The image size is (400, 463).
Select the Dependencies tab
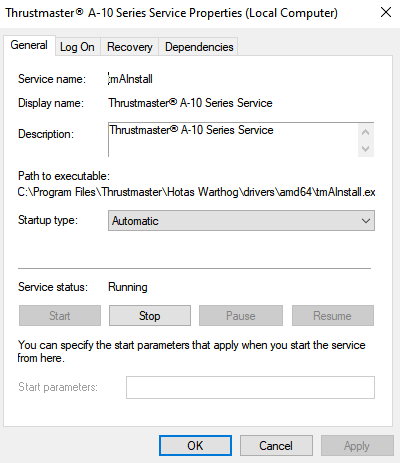[x=199, y=47]
